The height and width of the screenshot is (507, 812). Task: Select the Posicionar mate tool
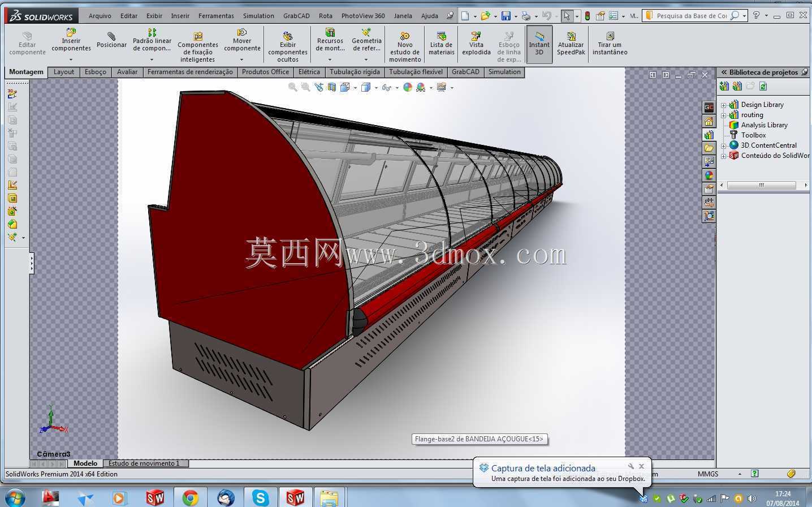point(111,40)
